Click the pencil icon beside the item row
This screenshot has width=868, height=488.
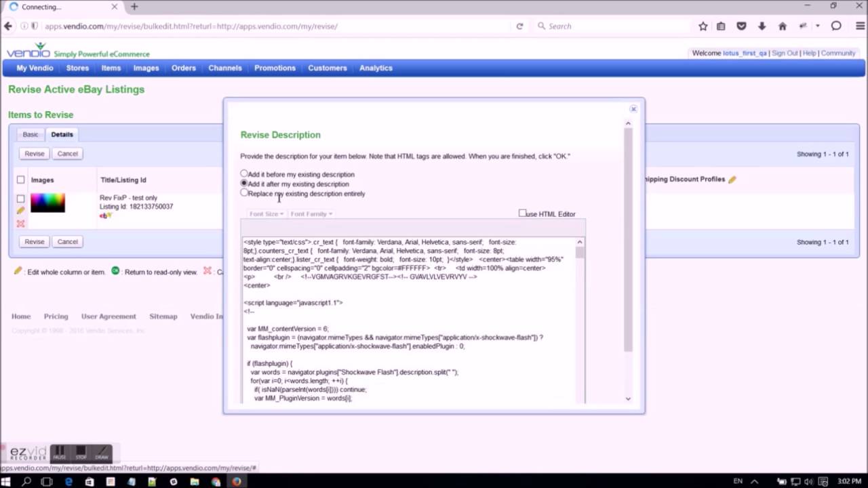pos(20,211)
